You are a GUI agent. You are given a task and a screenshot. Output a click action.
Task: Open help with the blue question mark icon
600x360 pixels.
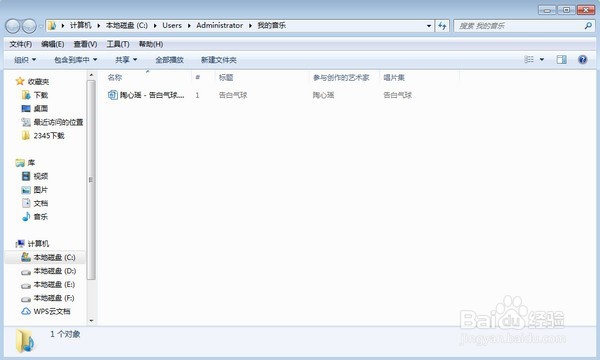[x=582, y=59]
